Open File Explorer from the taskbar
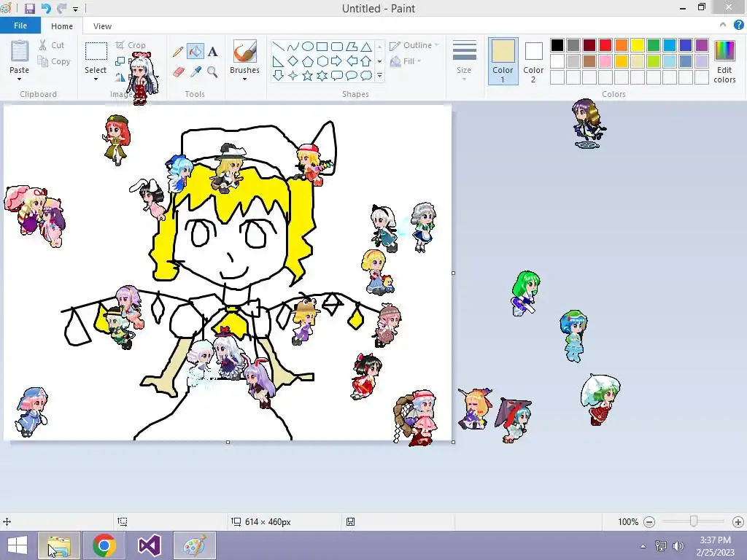This screenshot has width=747, height=560. (x=58, y=545)
